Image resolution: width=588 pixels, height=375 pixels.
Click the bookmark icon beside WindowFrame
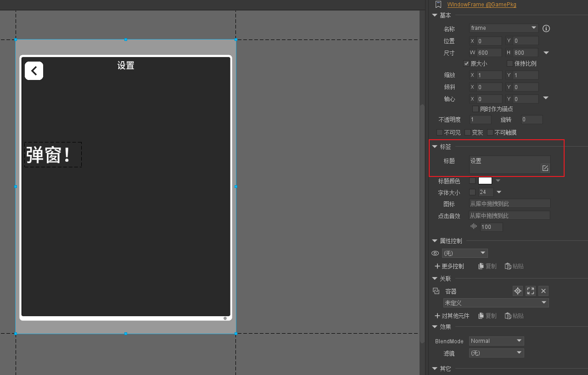(438, 5)
